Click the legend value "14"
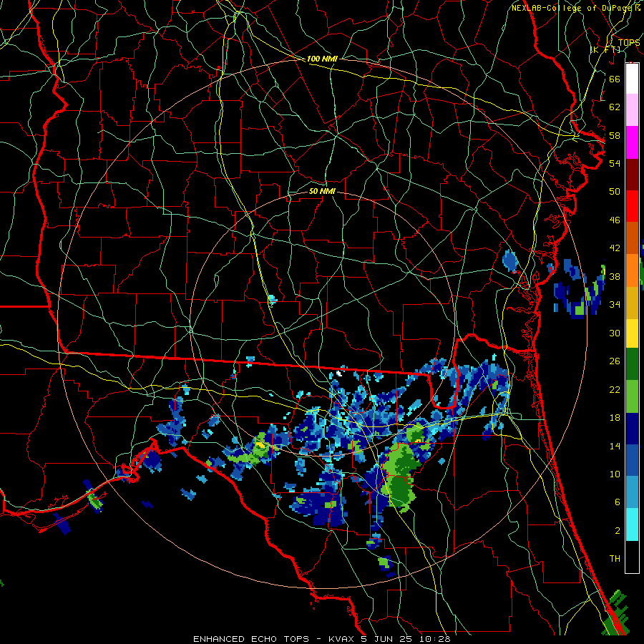Viewport: 644px width, 644px height. 615,446
